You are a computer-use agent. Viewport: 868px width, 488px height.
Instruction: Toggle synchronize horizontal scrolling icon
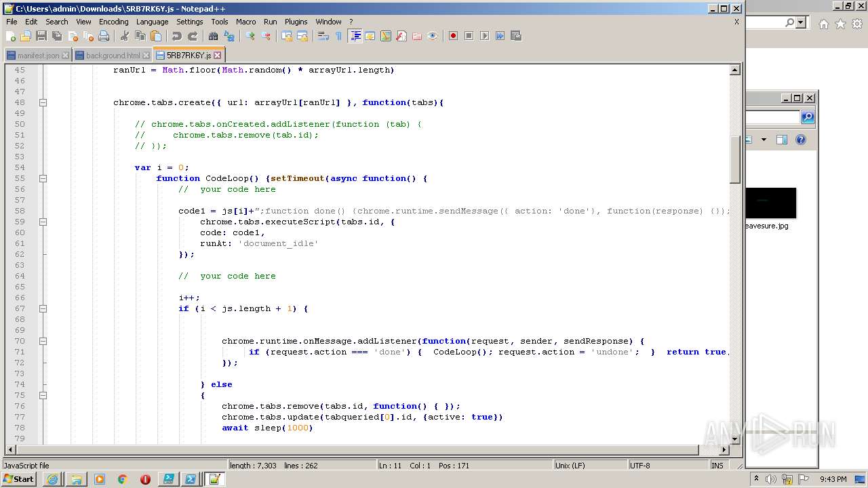(x=302, y=36)
